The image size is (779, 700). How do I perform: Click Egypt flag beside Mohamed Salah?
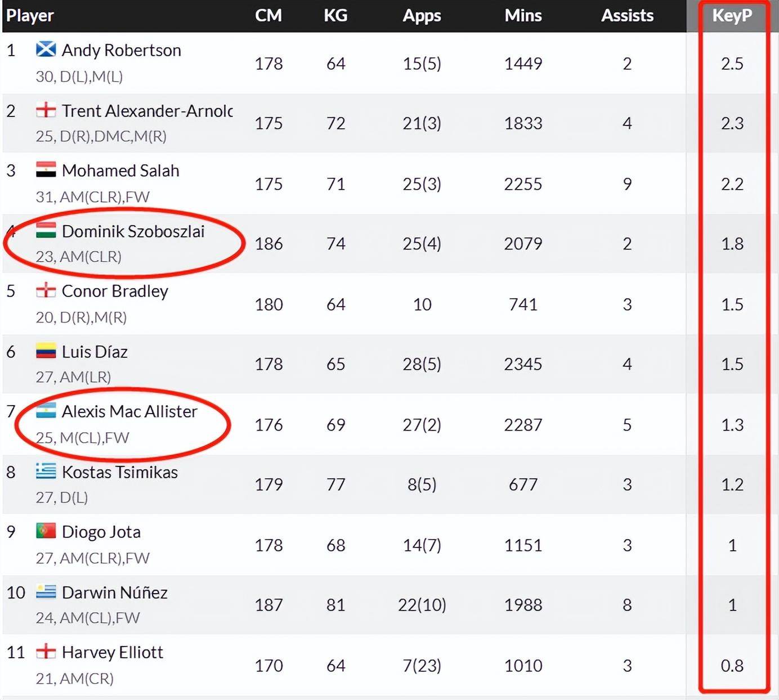[46, 170]
